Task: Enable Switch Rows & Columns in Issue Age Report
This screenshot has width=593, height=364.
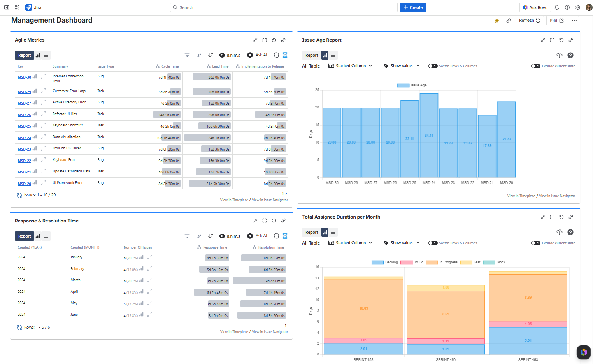Action: click(433, 66)
